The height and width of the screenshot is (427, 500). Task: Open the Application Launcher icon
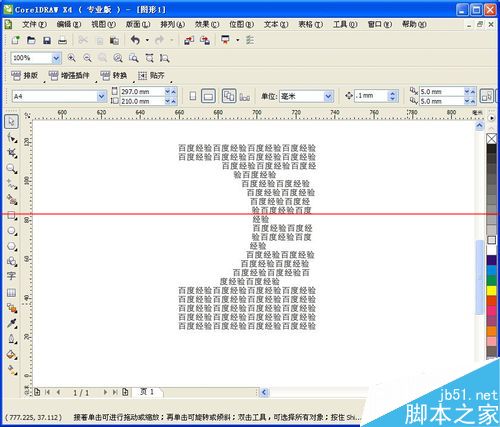pos(226,40)
